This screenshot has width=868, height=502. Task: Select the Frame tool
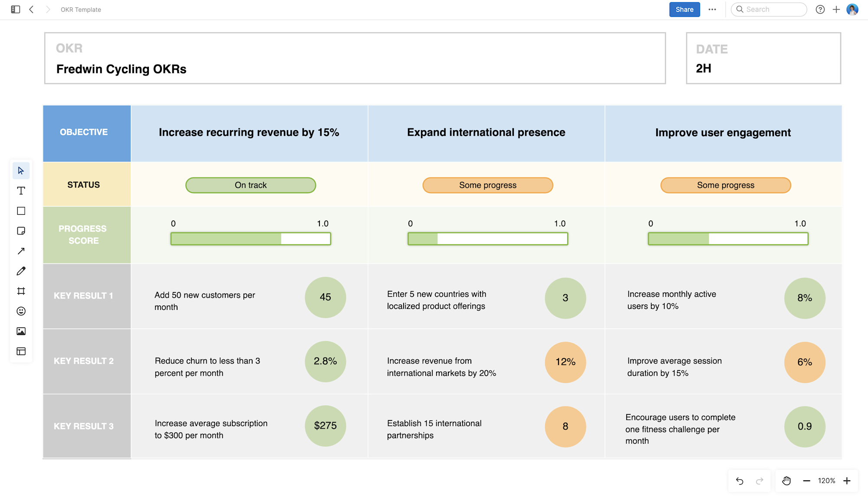(x=21, y=291)
